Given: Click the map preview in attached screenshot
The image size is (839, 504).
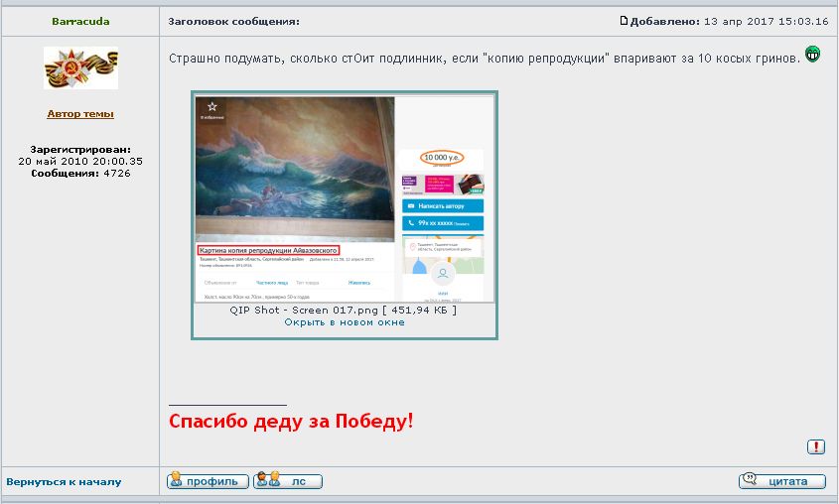Looking at the screenshot, I should click(x=443, y=254).
